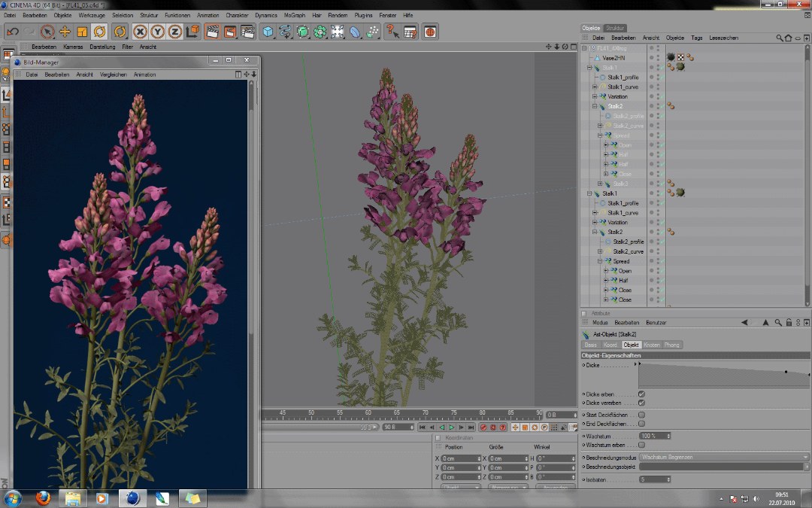Select the Rotate tool
Image resolution: width=812 pixels, height=508 pixels.
click(100, 32)
